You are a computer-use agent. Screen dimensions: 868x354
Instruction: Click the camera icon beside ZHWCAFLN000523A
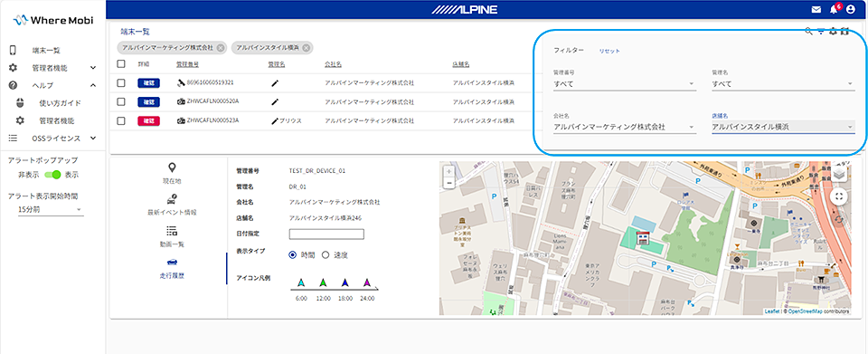pos(181,120)
